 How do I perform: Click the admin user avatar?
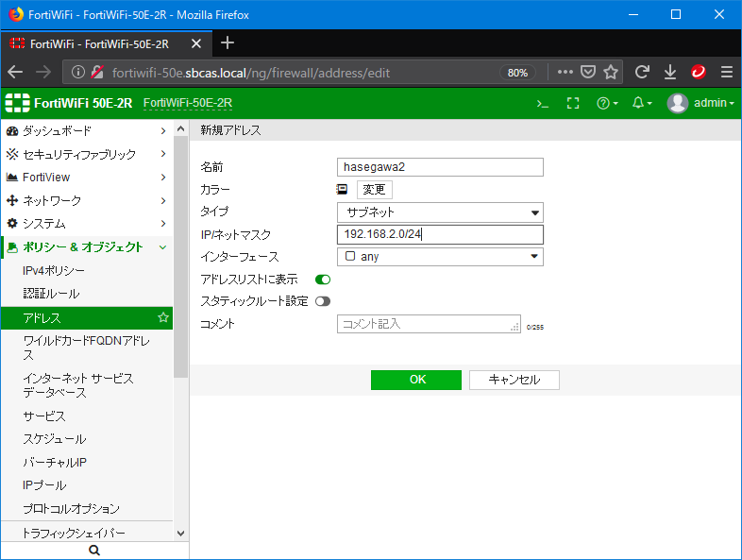pyautogui.click(x=677, y=103)
